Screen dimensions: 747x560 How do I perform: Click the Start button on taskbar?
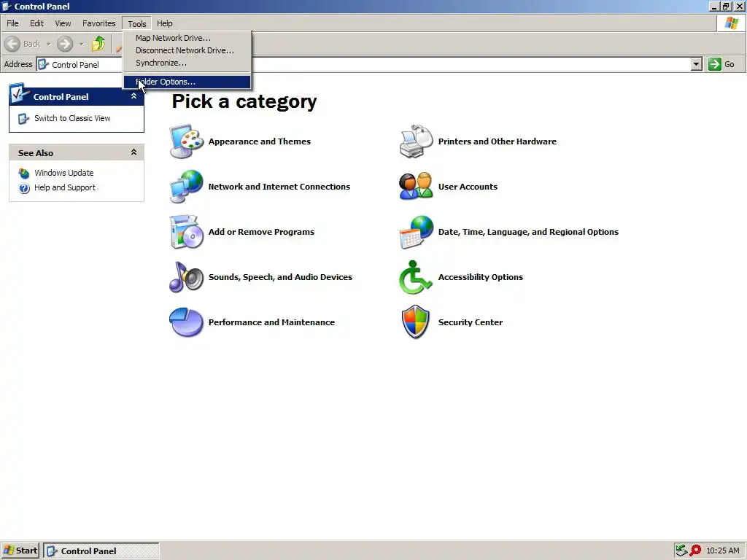[x=20, y=551]
